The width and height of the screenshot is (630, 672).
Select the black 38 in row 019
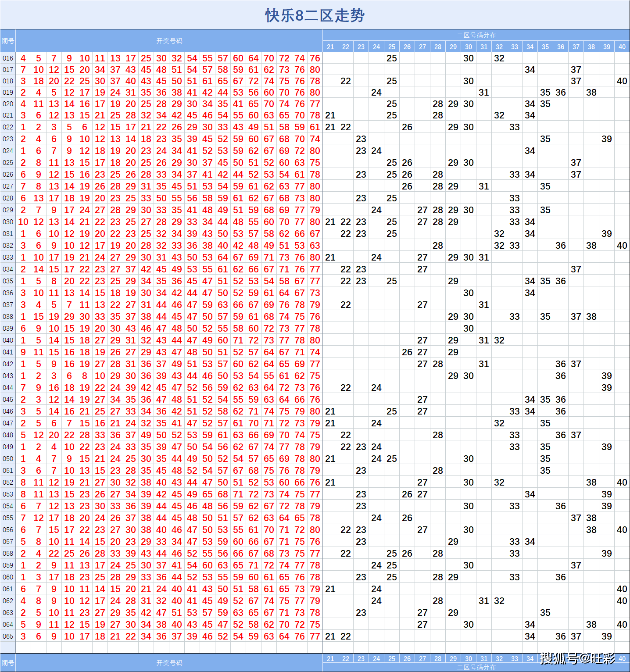pyautogui.click(x=591, y=93)
